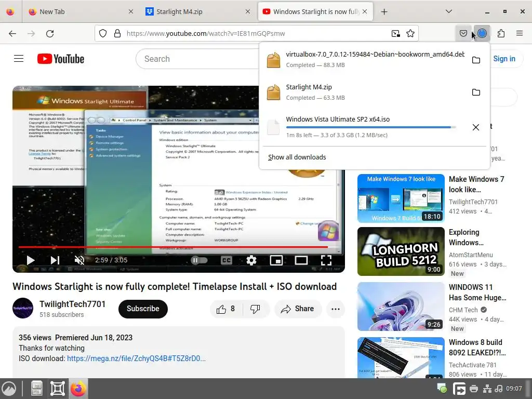Viewport: 532px width, 399px height.
Task: Open the extensions puzzle icon
Action: pyautogui.click(x=501, y=33)
